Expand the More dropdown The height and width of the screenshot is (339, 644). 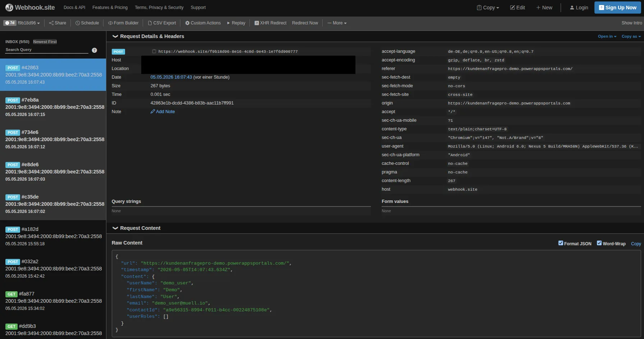tap(337, 23)
